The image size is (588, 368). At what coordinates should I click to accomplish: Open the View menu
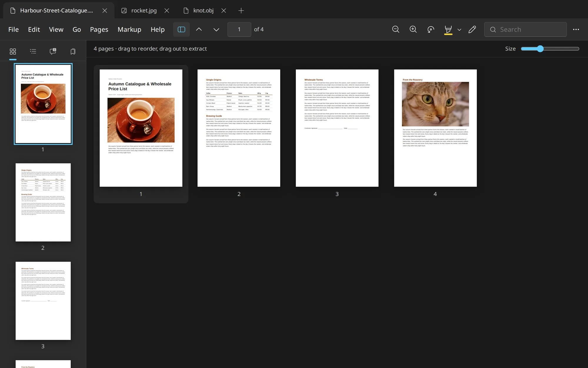click(x=56, y=29)
